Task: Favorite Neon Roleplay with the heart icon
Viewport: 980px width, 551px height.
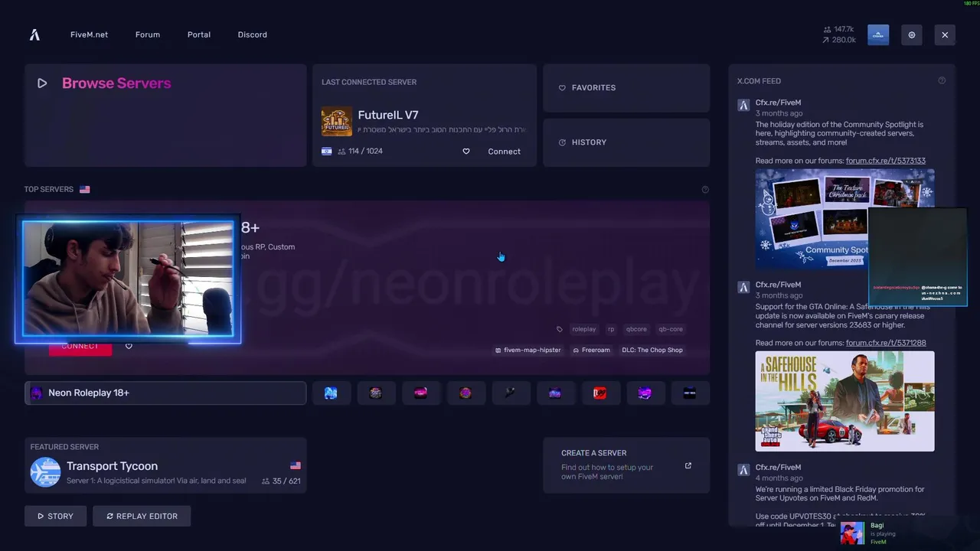Action: click(129, 346)
